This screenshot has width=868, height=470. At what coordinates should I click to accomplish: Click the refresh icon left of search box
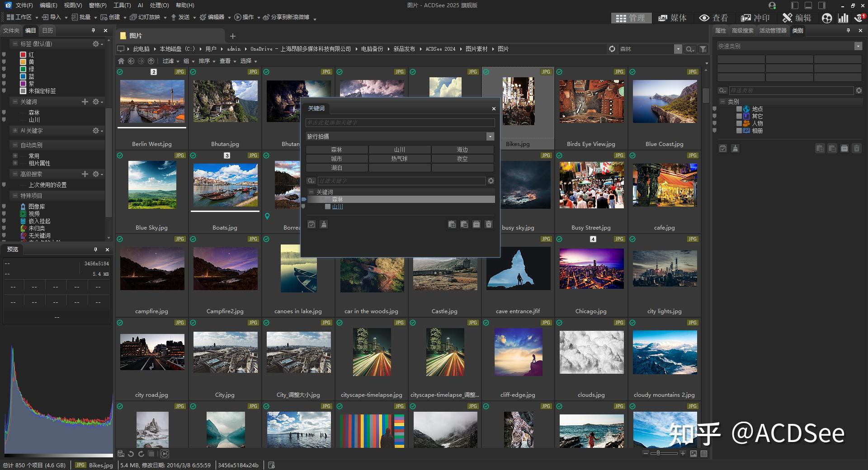612,49
